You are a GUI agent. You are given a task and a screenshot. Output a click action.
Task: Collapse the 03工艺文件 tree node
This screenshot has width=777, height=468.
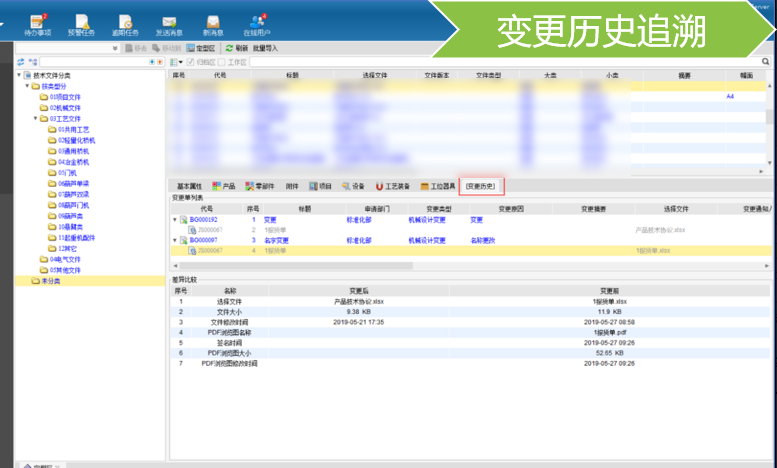[x=36, y=118]
